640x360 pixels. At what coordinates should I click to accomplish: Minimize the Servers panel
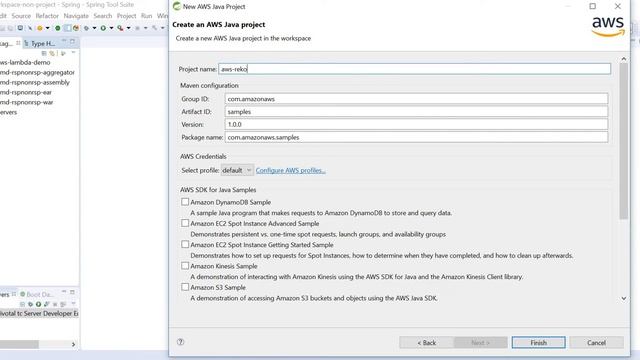coord(64,291)
